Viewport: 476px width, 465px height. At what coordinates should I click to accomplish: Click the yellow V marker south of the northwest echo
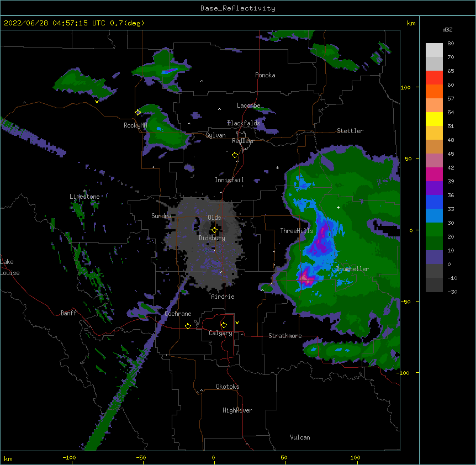97,102
